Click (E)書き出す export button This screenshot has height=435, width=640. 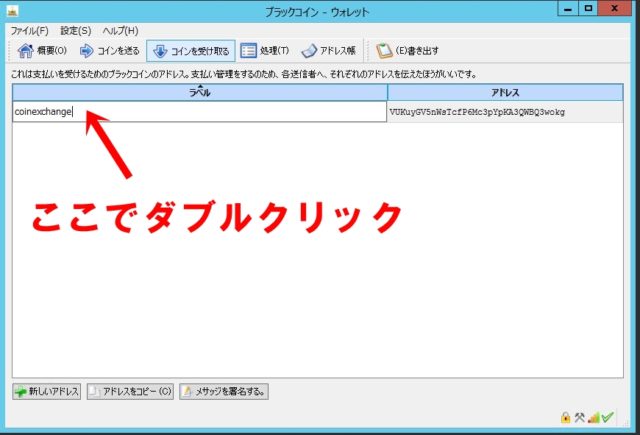[x=407, y=51]
